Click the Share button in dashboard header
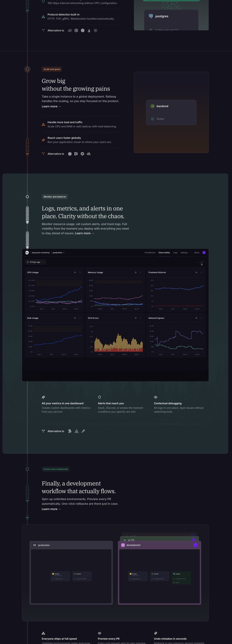The width and height of the screenshot is (232, 644). tap(197, 252)
